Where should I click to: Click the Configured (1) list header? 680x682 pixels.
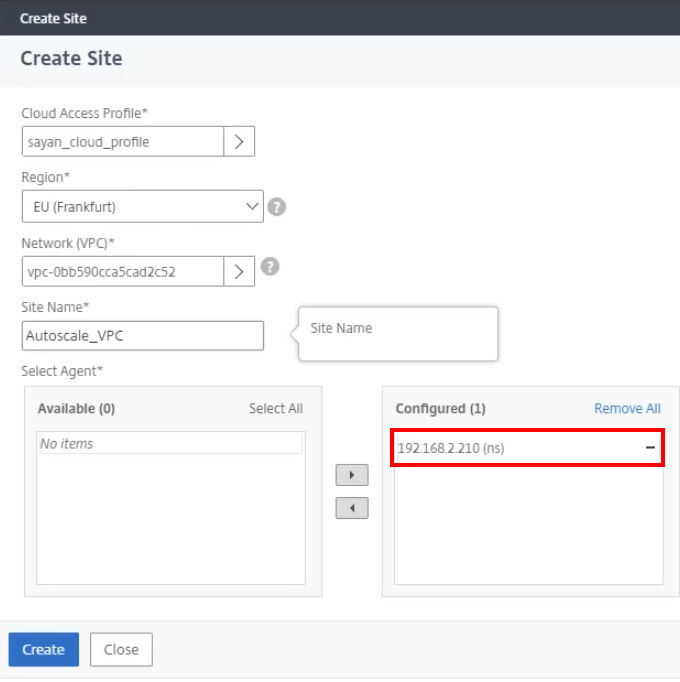tap(440, 408)
